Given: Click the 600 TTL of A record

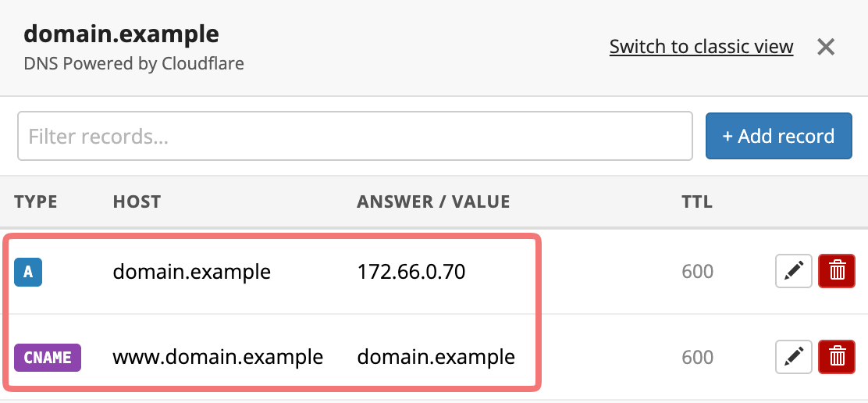Looking at the screenshot, I should pyautogui.click(x=698, y=272).
